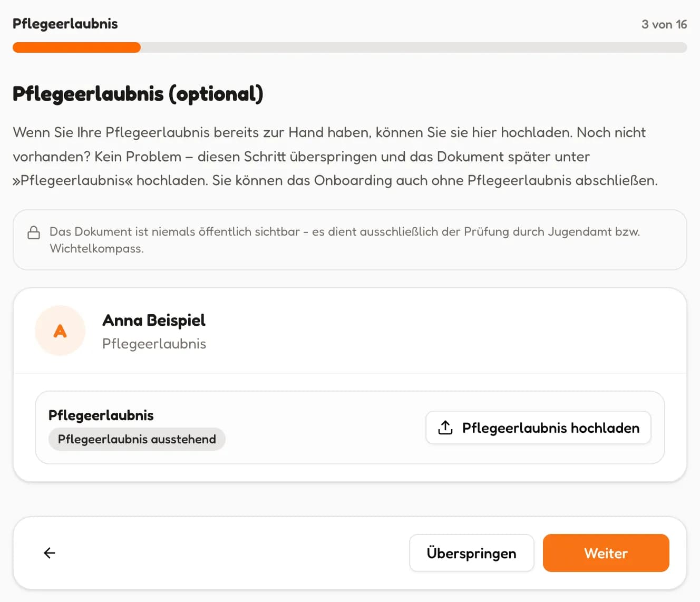The height and width of the screenshot is (602, 700).
Task: Continue with the orange Weiter button
Action: click(x=606, y=553)
